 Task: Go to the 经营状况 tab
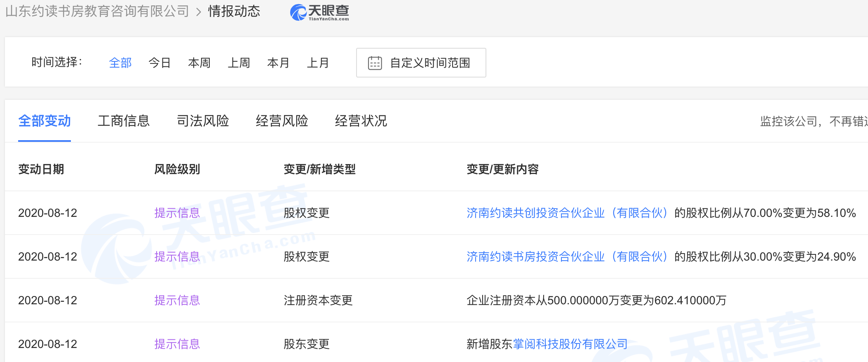click(x=361, y=121)
